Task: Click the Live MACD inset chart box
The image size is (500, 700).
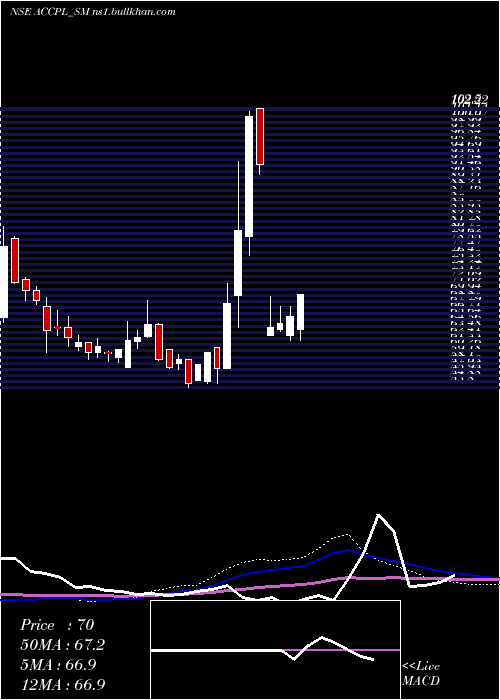Action: [275, 650]
